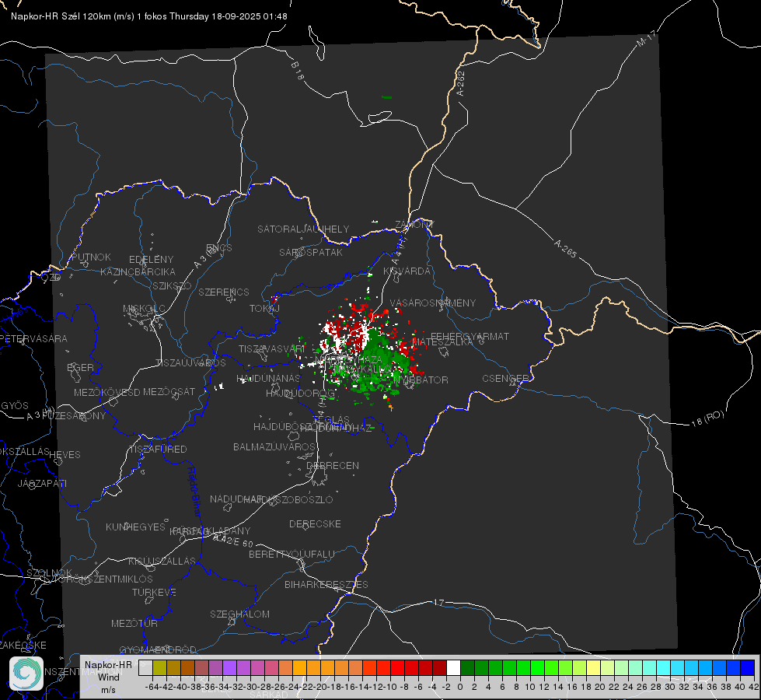Viewport: 761px width, 700px height.
Task: Click the B 18 road label
Action: (298, 71)
